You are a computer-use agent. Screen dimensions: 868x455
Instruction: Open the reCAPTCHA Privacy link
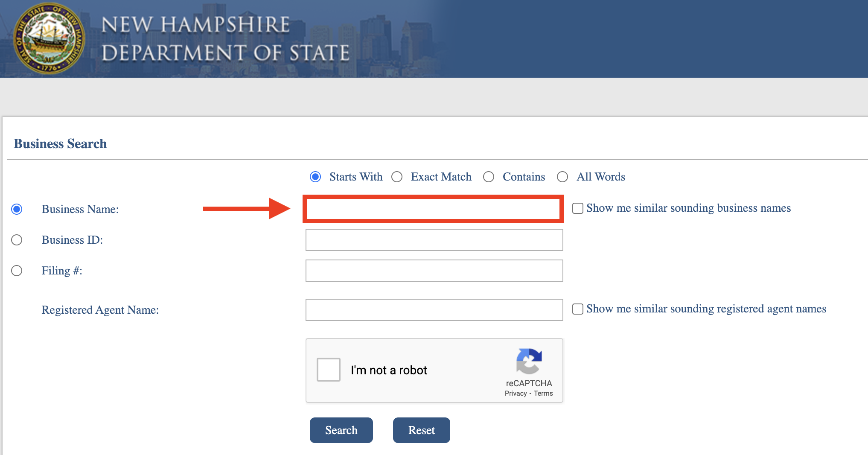pos(516,394)
